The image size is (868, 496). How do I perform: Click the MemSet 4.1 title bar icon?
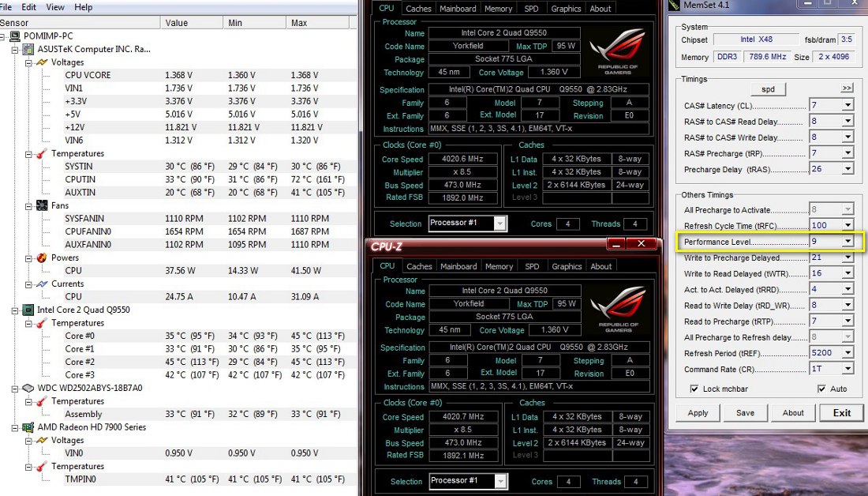pyautogui.click(x=673, y=6)
